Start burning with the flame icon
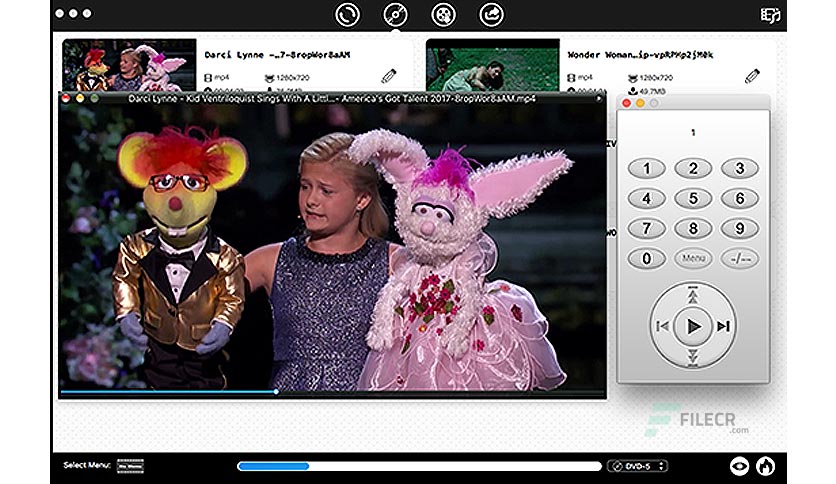836x484 pixels. (x=765, y=466)
